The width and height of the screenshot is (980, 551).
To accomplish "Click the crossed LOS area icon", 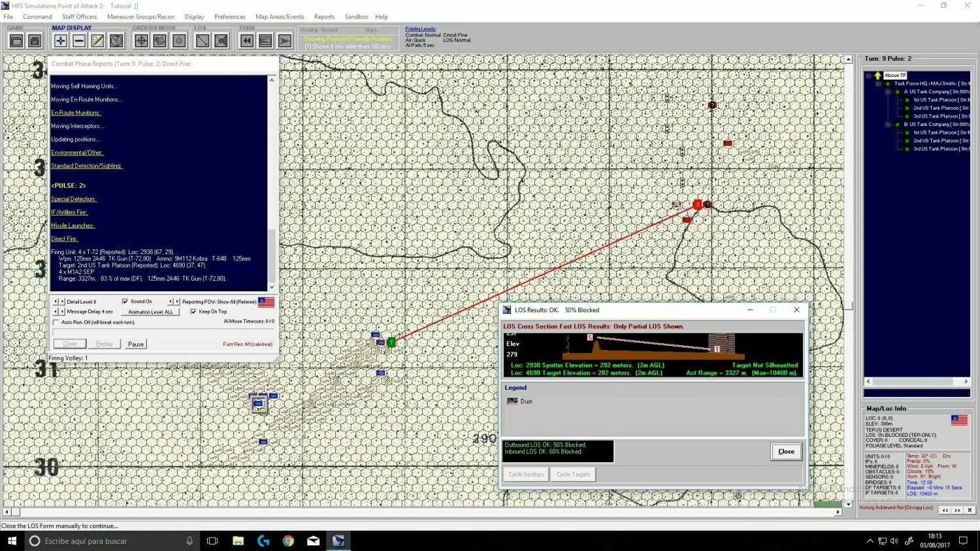I will point(221,41).
